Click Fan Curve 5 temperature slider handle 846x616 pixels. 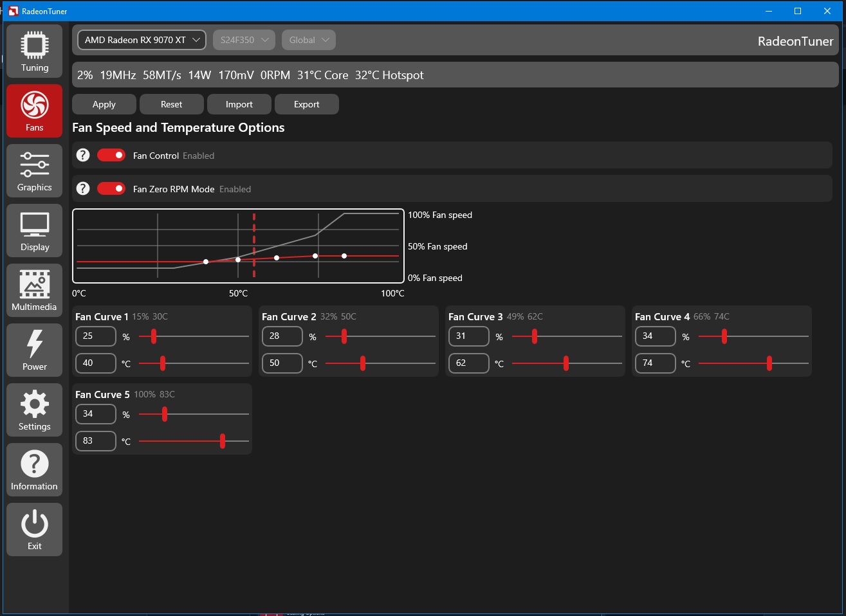point(223,441)
